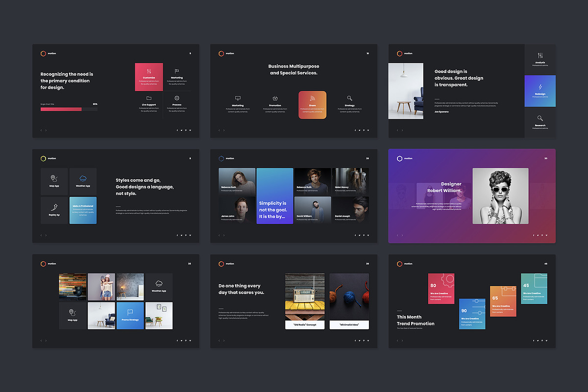Click the Styles come and go heading
The width and height of the screenshot is (588, 392).
coord(145,187)
